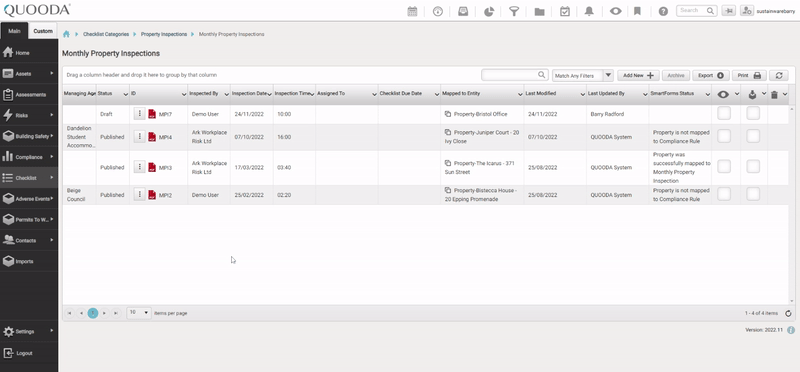Switch to the Main sidebar tab

14,31
